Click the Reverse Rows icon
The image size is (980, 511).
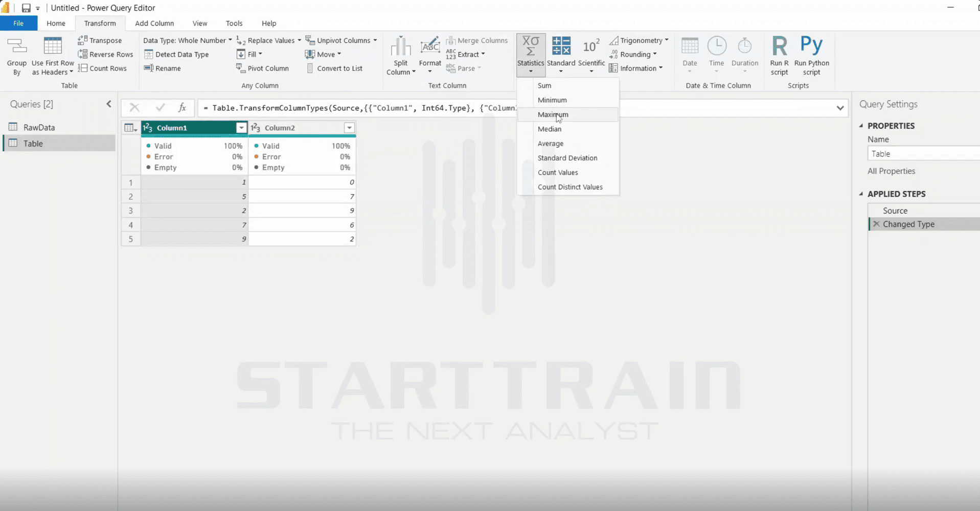click(82, 54)
